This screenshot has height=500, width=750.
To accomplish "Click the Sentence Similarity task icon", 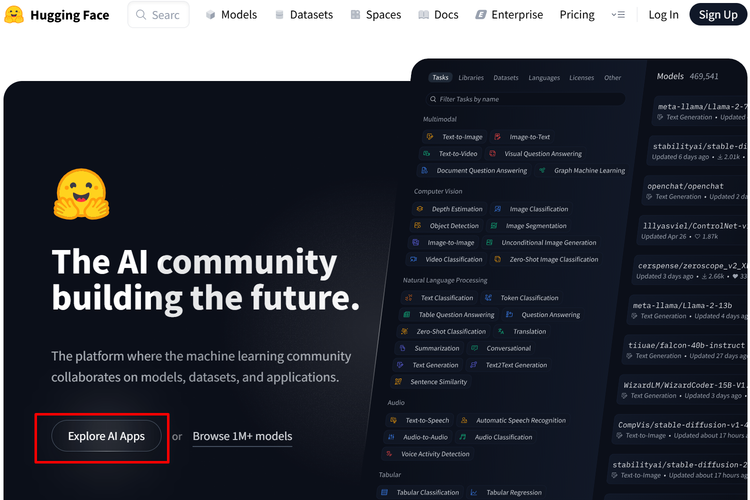I will click(398, 381).
